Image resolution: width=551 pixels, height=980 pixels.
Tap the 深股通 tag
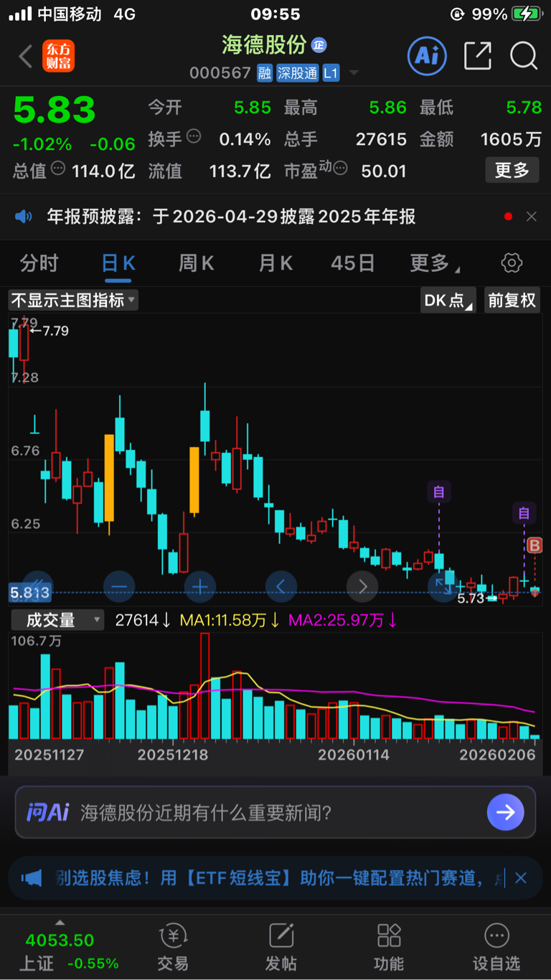pos(297,73)
